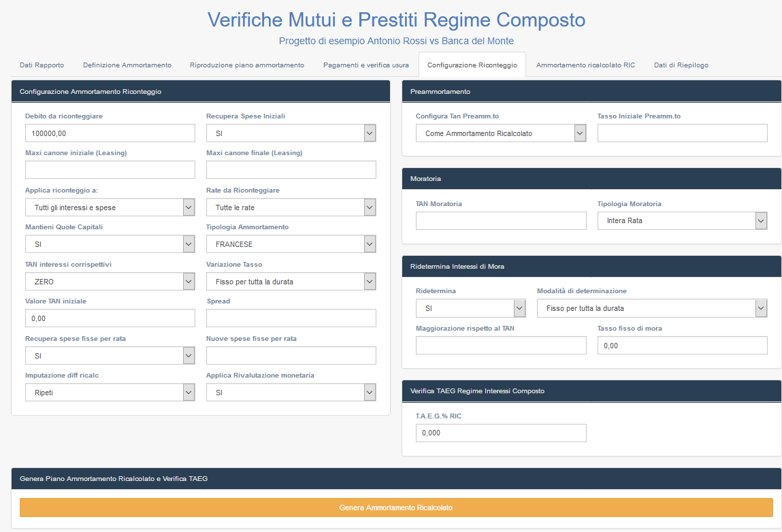Click the Spread input field

(291, 318)
